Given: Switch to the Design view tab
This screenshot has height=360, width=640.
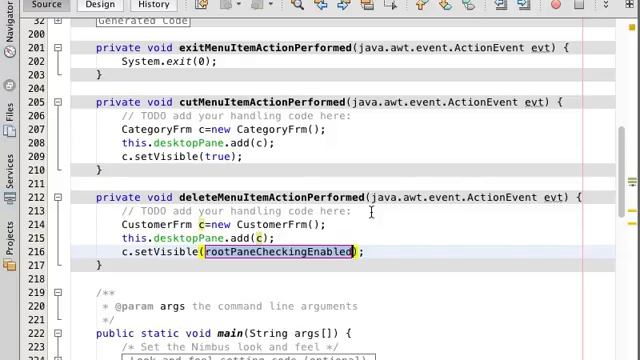Looking at the screenshot, I should pyautogui.click(x=100, y=5).
